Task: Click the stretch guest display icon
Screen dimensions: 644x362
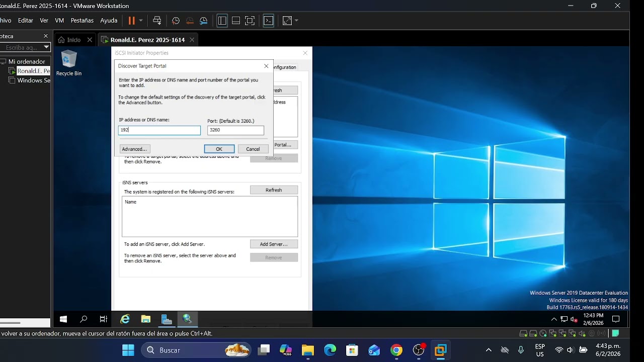Action: click(x=287, y=21)
